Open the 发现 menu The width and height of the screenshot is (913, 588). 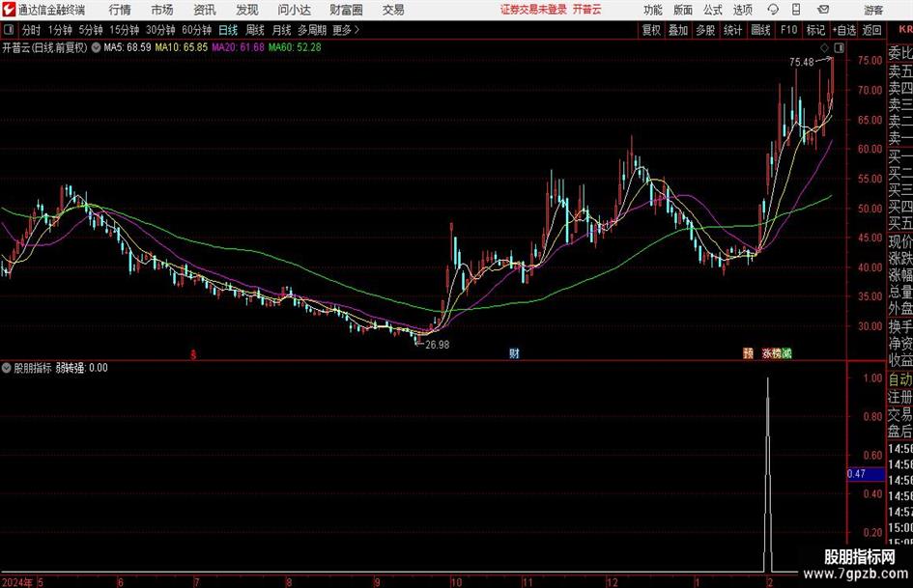[x=247, y=10]
